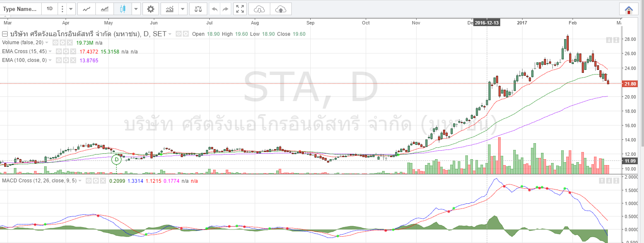
Task: Click the compare scales icon
Action: (x=198, y=8)
